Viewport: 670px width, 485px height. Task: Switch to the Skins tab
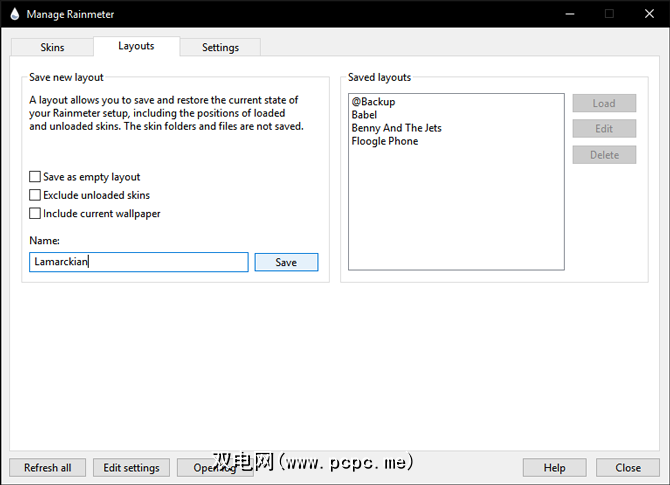click(x=52, y=47)
